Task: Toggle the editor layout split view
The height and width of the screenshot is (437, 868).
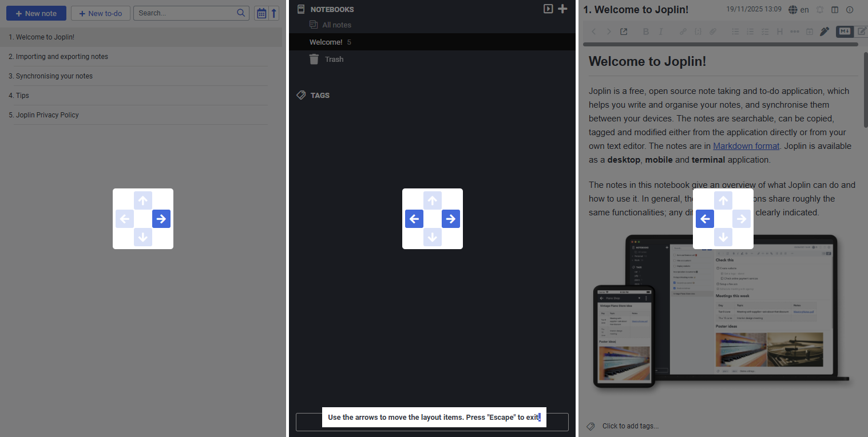Action: click(835, 10)
